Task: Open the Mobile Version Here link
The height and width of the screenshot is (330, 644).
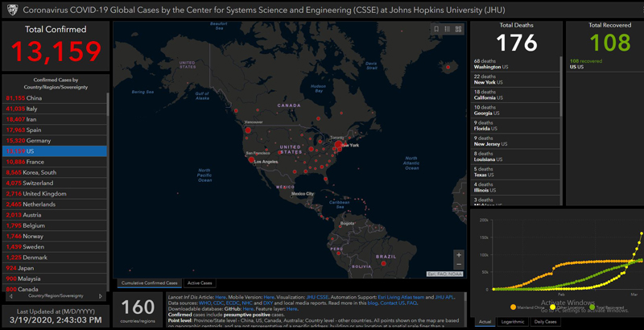Action: (269, 297)
